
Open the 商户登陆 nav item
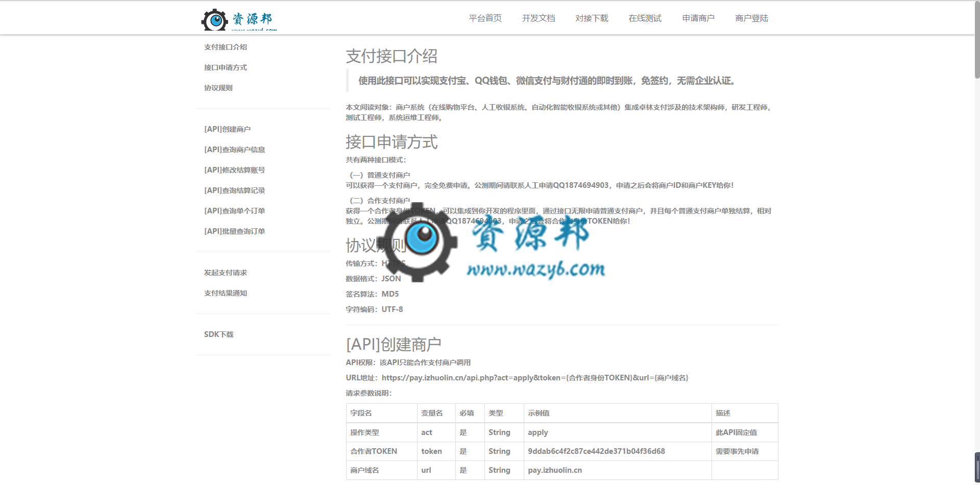point(752,18)
